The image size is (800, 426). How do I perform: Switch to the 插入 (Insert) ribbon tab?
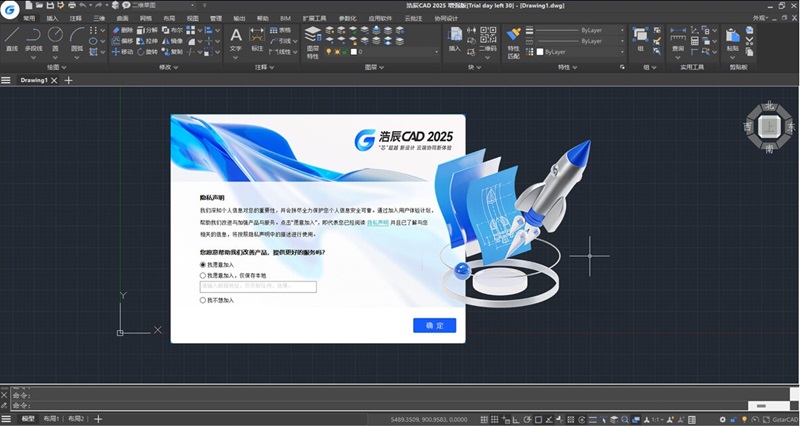[52, 18]
